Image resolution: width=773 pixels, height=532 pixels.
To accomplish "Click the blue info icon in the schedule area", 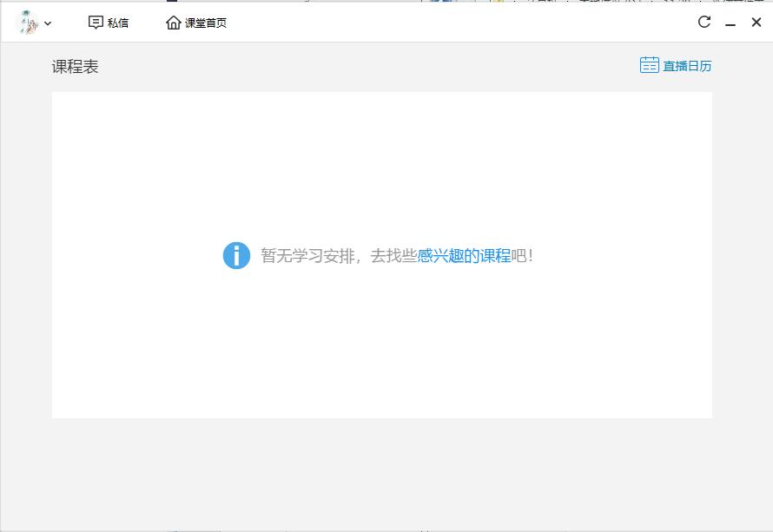I will pyautogui.click(x=236, y=255).
